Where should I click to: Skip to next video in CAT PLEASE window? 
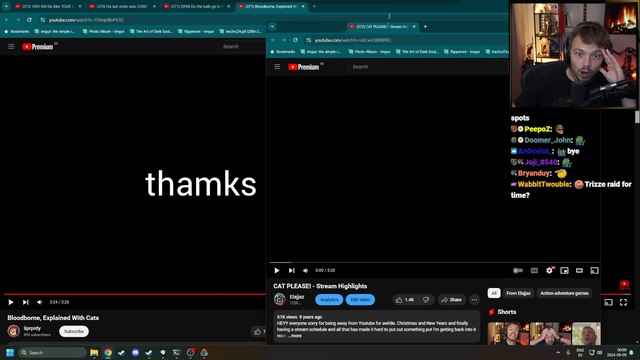[x=291, y=270]
